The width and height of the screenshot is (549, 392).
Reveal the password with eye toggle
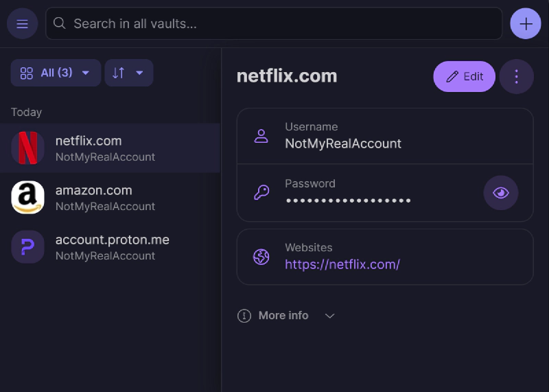tap(501, 193)
